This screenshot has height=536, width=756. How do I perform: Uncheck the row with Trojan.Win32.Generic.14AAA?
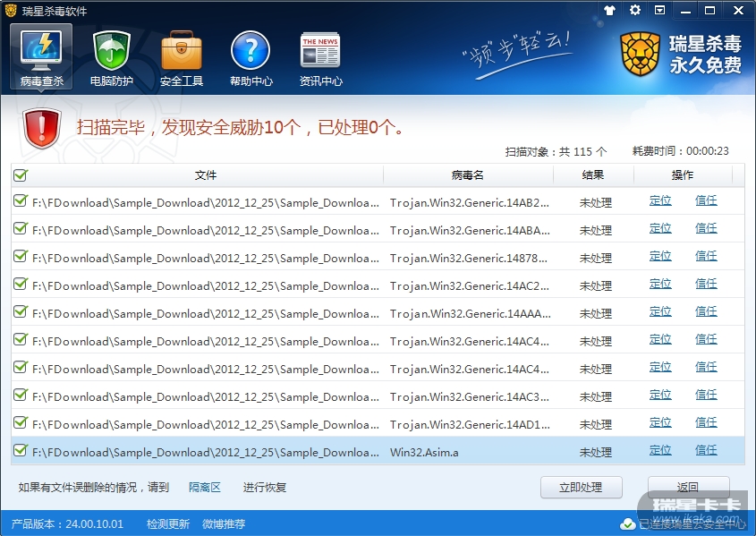tap(21, 311)
